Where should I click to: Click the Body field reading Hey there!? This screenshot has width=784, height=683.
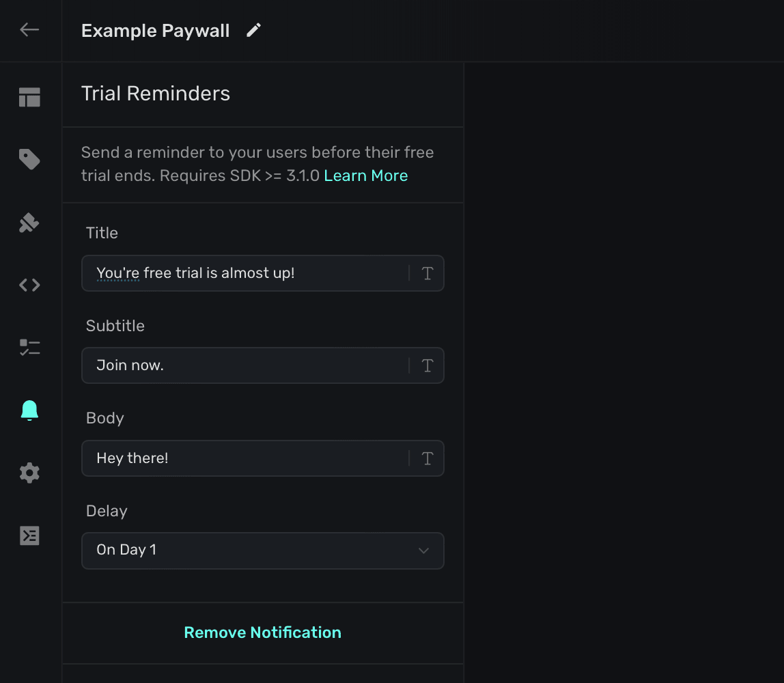(246, 458)
